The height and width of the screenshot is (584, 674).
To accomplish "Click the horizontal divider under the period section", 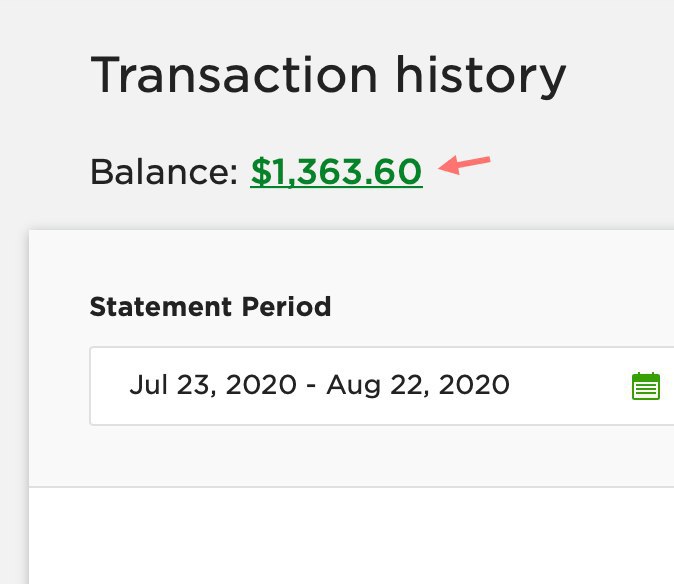I will (x=351, y=487).
